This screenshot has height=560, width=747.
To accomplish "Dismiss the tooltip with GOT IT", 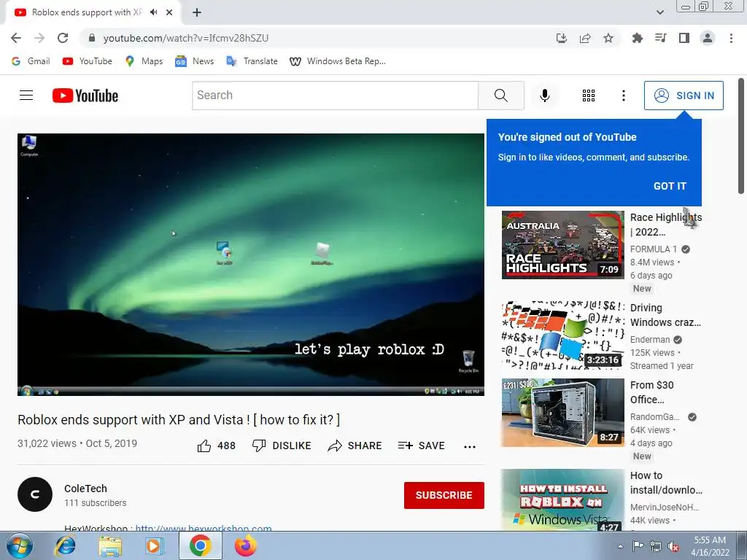I will 670,186.
